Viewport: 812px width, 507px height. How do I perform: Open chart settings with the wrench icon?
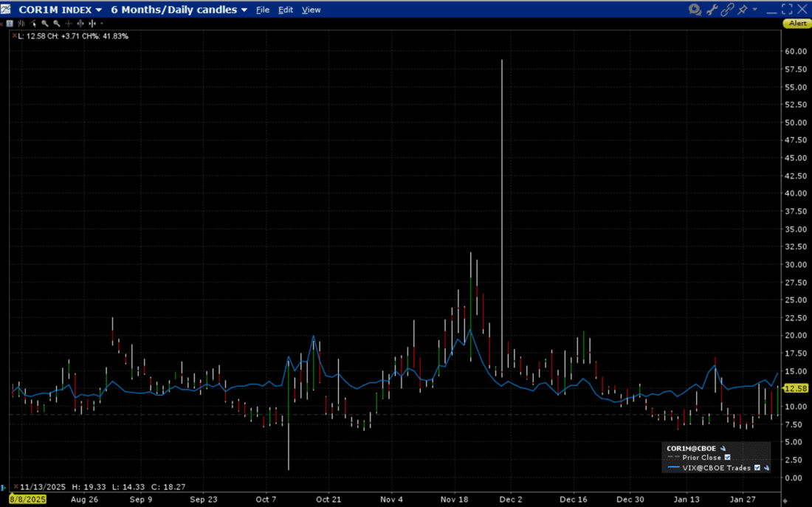(712, 10)
